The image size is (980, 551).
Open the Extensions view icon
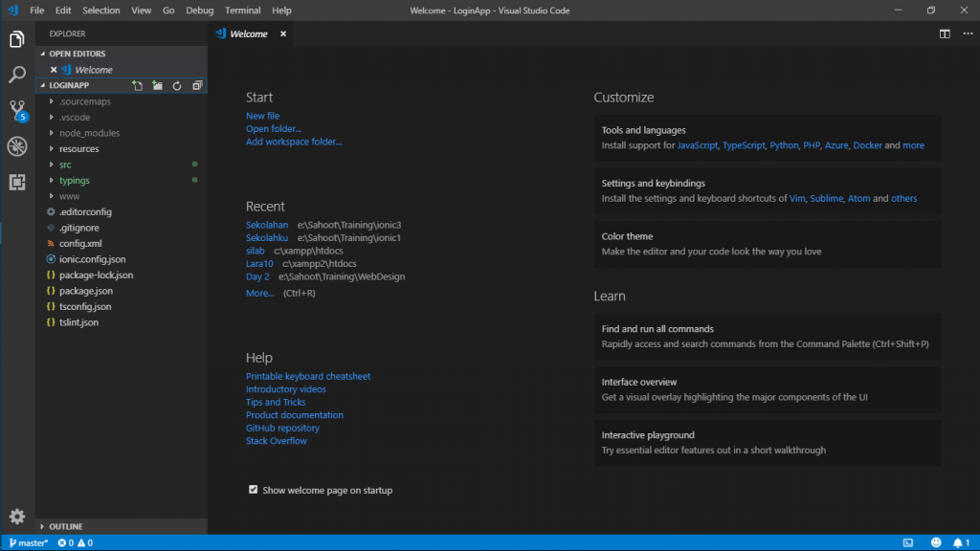point(17,182)
